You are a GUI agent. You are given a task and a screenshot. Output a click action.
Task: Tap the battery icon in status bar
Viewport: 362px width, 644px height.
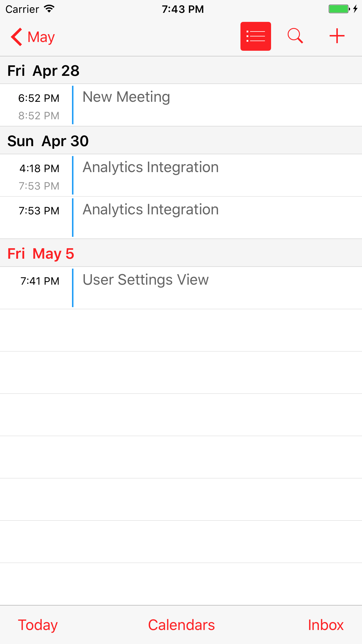[x=339, y=9]
